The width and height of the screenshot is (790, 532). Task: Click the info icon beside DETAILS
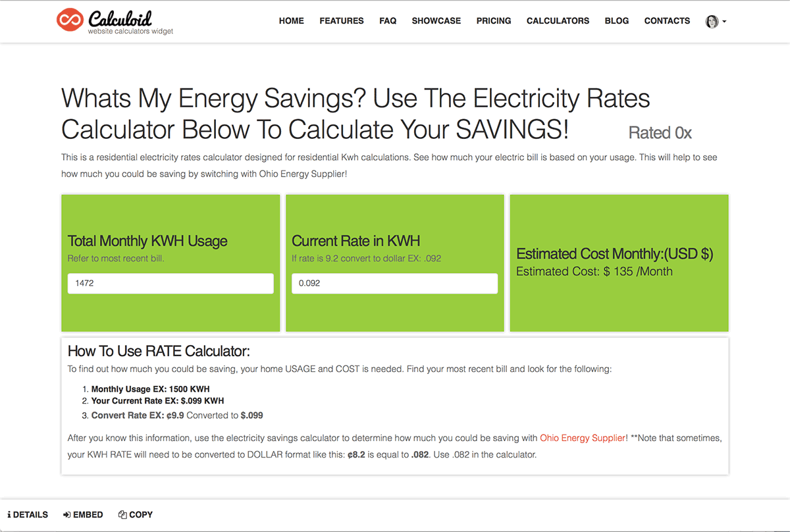click(x=11, y=514)
